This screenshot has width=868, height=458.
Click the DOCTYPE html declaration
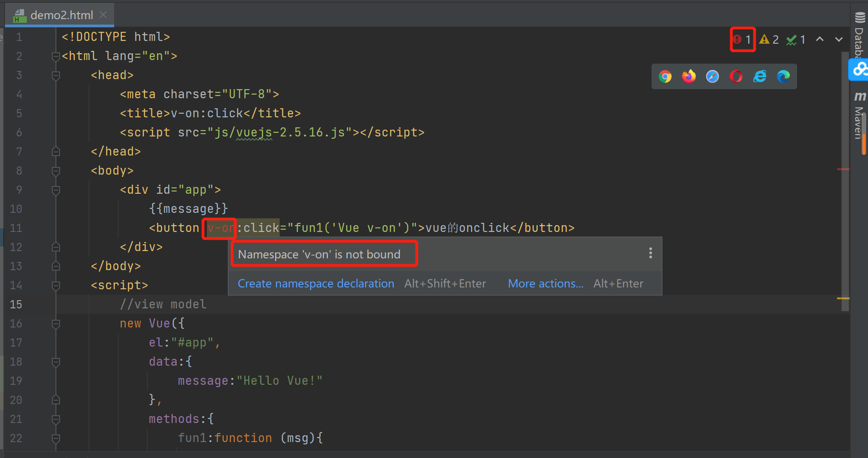click(x=116, y=37)
